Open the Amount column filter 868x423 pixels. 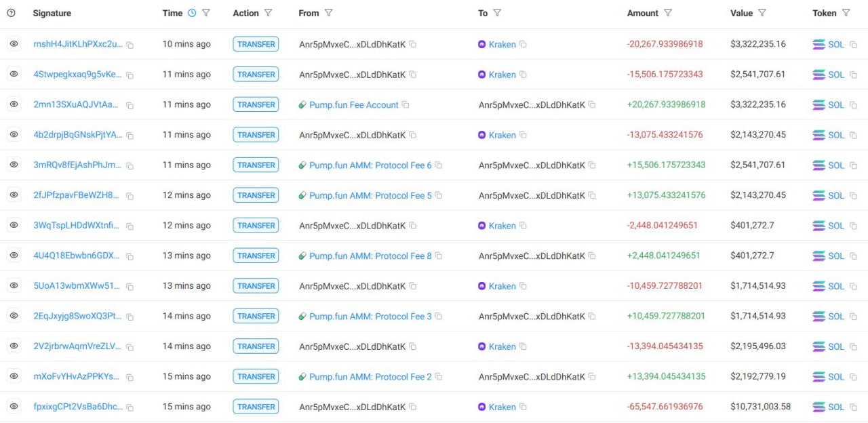pyautogui.click(x=668, y=13)
